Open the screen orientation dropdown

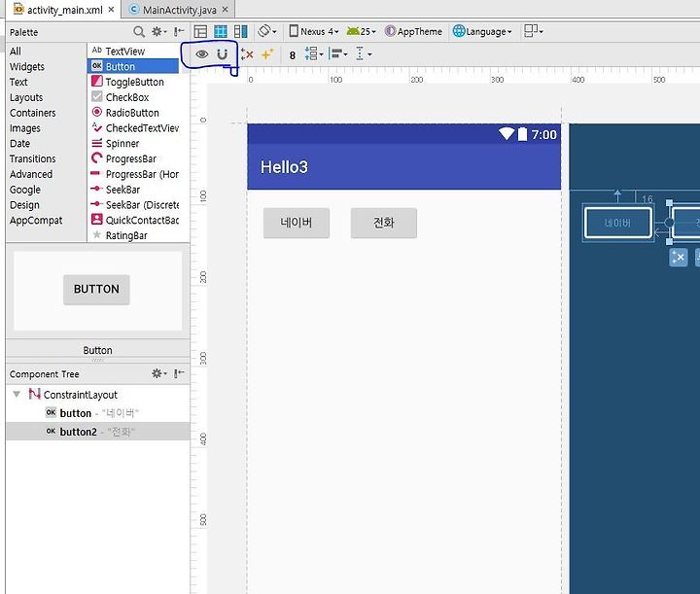click(267, 31)
